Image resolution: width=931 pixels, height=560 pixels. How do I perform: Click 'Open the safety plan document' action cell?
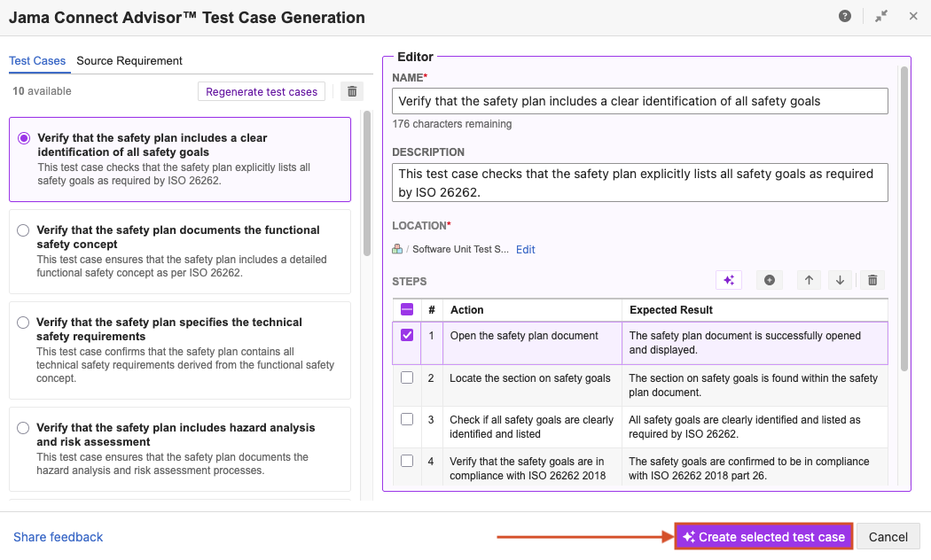[x=532, y=343]
